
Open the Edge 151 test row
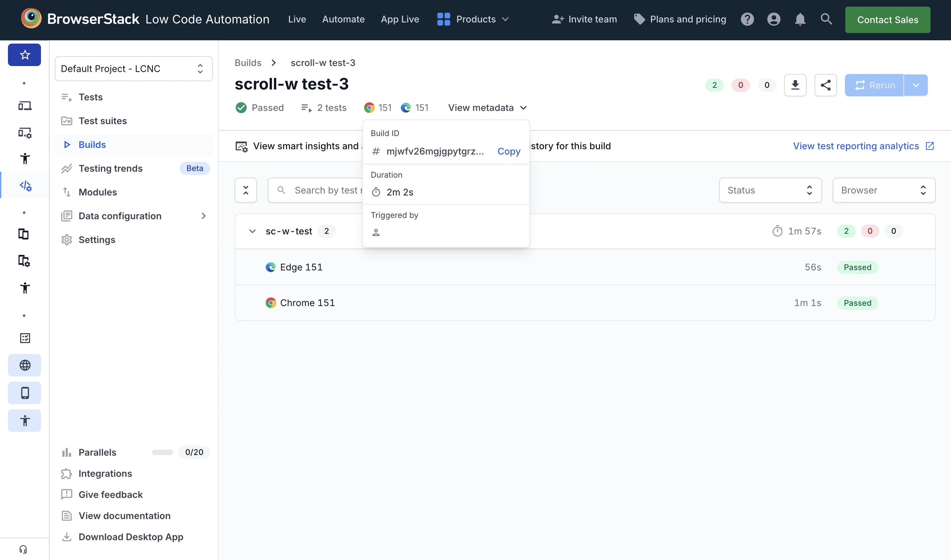coord(585,267)
